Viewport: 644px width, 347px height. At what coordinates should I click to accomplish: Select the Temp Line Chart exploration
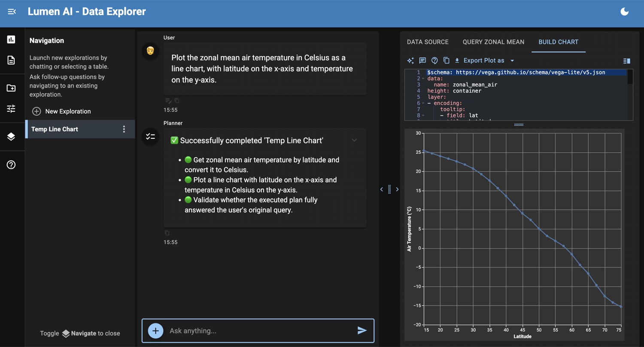click(x=80, y=129)
